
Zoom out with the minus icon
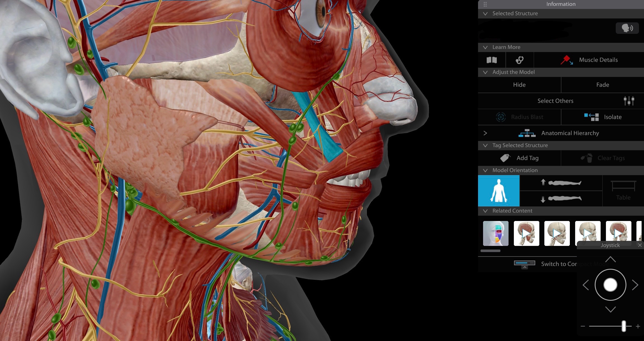pyautogui.click(x=583, y=326)
